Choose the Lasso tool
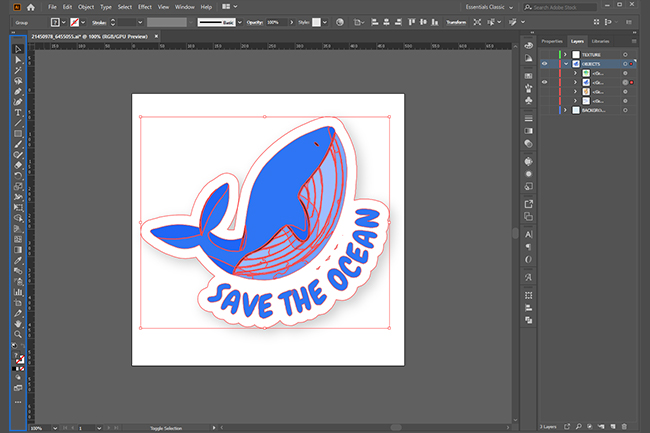The image size is (650, 433). [18, 81]
